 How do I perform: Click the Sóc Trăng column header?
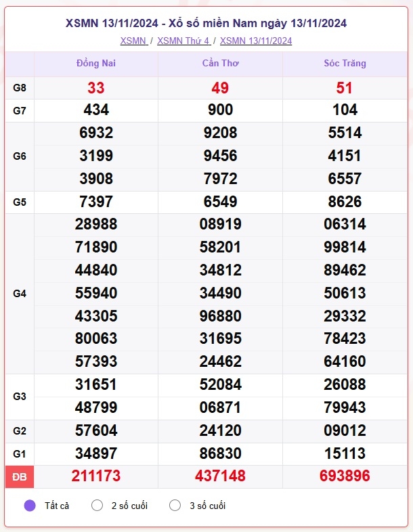click(x=345, y=63)
